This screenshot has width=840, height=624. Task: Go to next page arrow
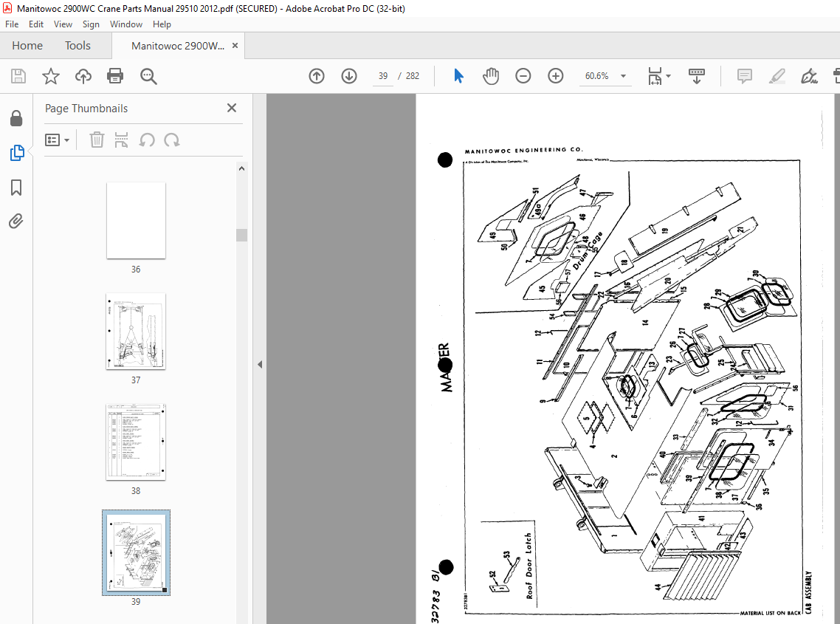click(x=349, y=76)
